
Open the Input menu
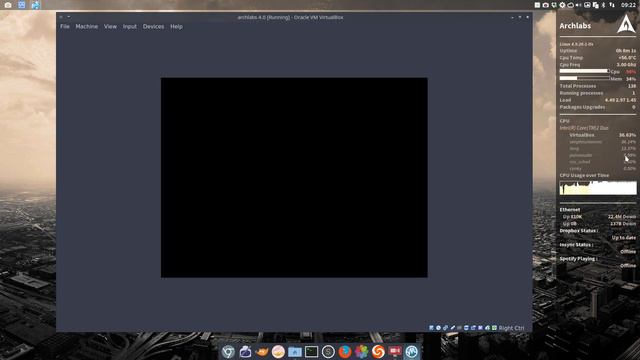click(130, 27)
